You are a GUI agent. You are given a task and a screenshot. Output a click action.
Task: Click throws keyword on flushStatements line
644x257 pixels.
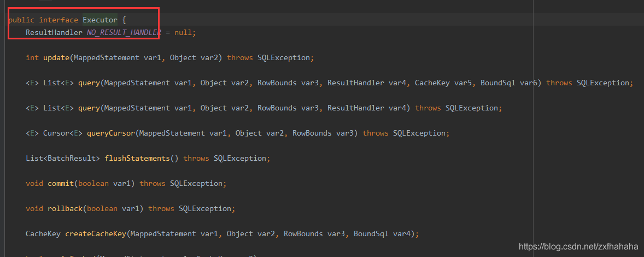(196, 158)
